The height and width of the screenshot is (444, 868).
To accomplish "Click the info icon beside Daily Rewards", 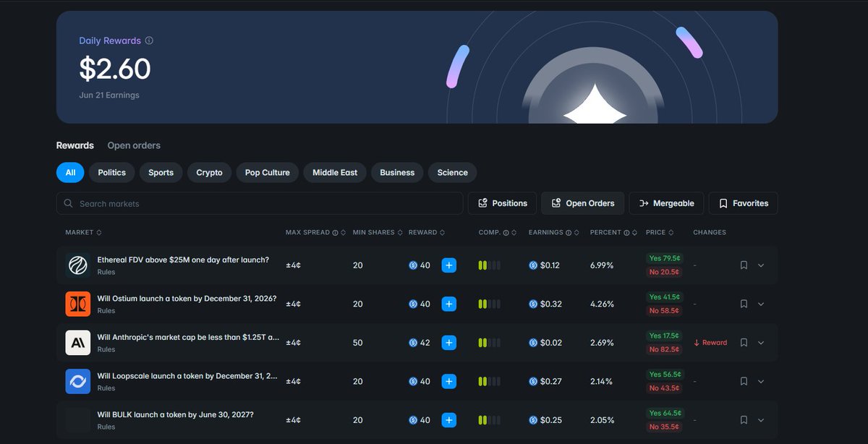I will (149, 41).
